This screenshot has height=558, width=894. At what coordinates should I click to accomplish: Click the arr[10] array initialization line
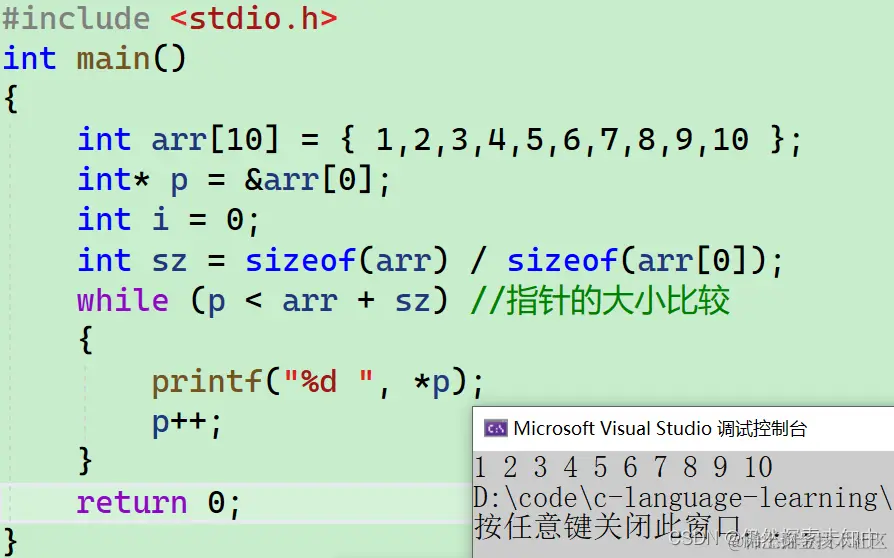click(440, 140)
